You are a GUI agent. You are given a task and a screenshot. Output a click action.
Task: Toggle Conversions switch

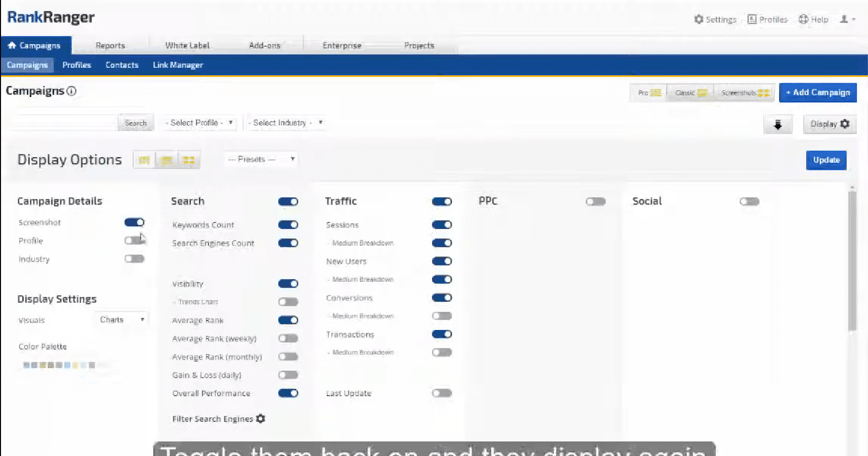coord(442,297)
